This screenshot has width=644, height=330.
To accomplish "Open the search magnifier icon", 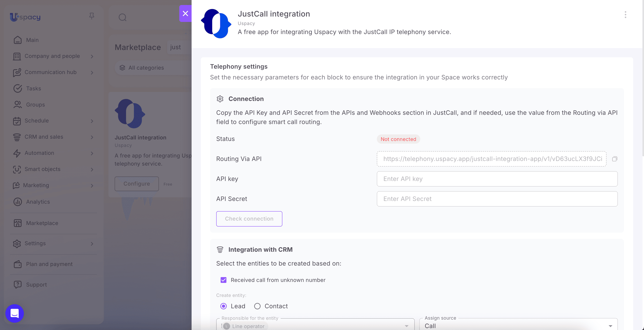I will tap(123, 17).
